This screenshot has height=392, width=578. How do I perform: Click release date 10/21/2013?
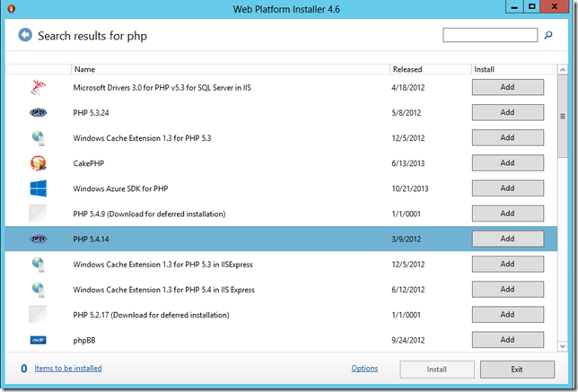[410, 188]
